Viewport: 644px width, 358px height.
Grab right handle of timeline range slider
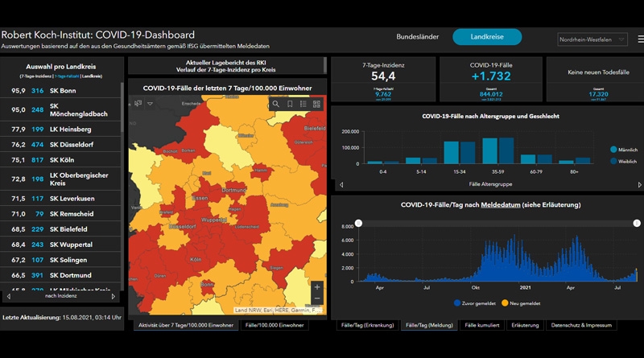coord(637,223)
